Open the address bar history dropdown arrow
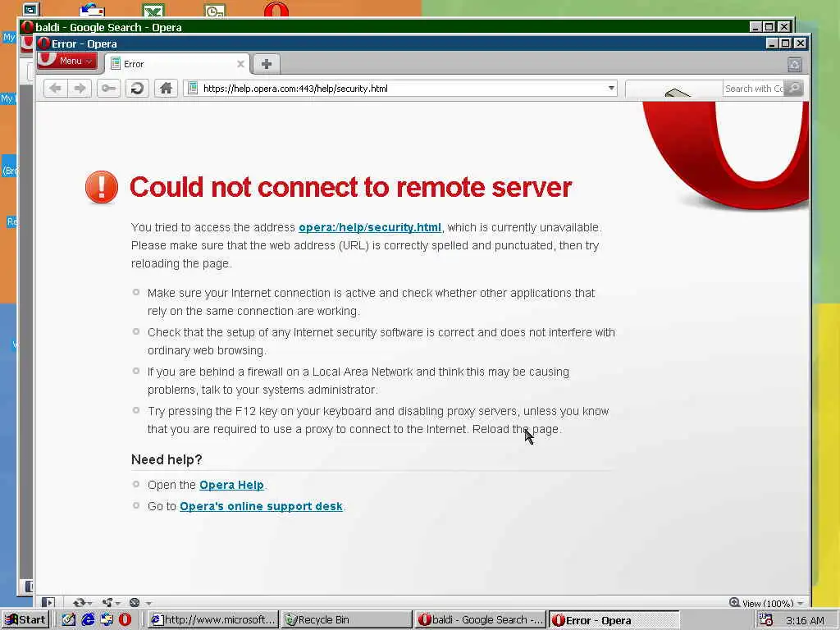This screenshot has width=840, height=630. click(610, 89)
